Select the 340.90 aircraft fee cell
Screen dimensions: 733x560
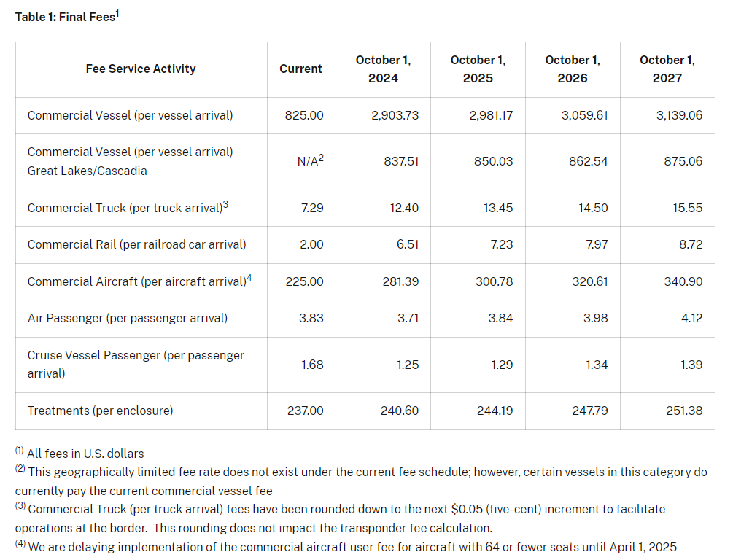[685, 281]
